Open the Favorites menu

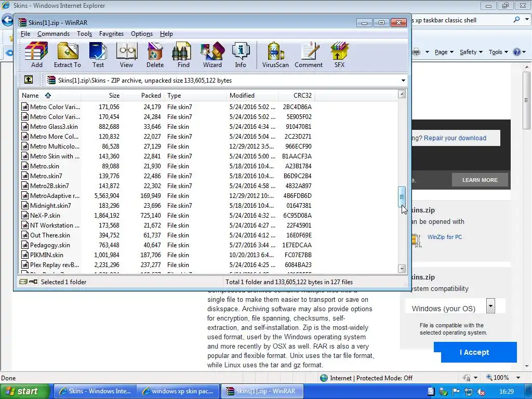[x=111, y=34]
